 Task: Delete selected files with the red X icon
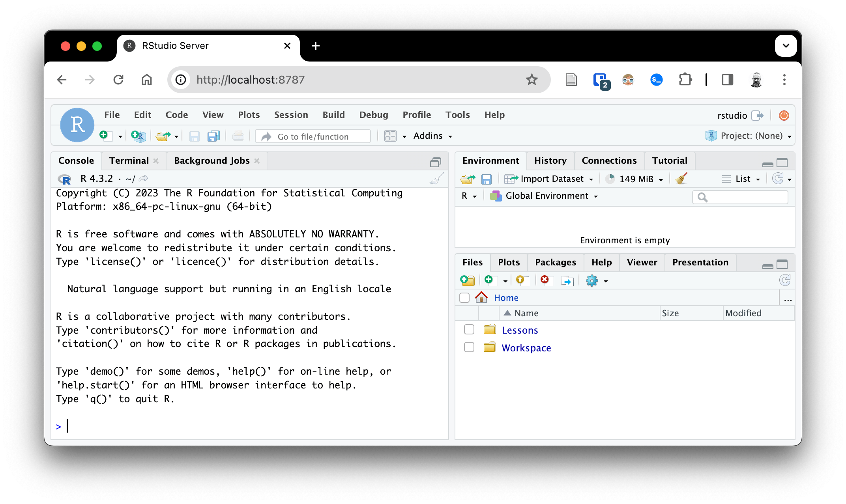(x=545, y=280)
